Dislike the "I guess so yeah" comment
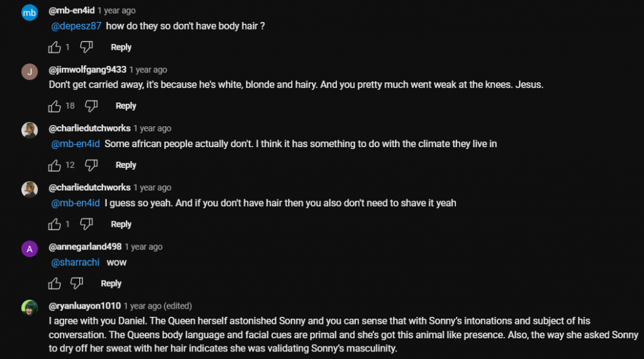644x359 pixels. tap(87, 224)
